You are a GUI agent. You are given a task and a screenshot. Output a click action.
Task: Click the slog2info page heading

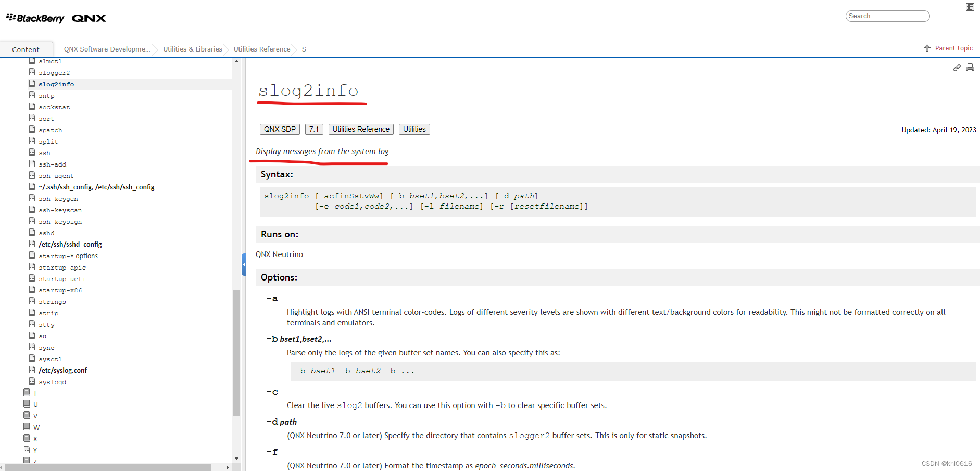point(309,91)
